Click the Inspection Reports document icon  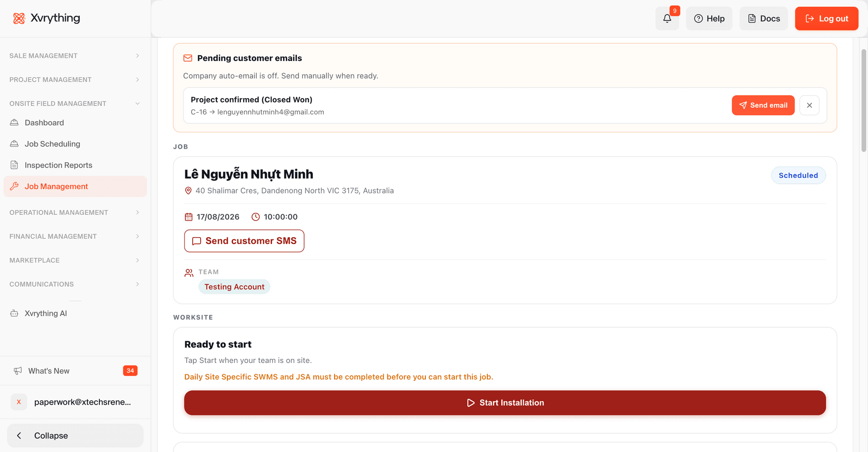pyautogui.click(x=14, y=165)
